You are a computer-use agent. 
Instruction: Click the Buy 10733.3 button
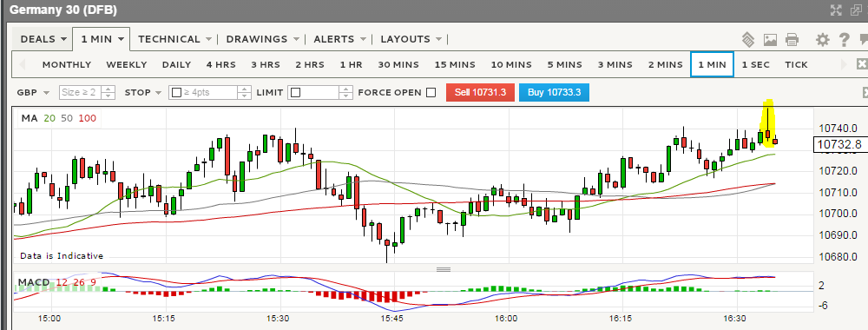point(554,92)
